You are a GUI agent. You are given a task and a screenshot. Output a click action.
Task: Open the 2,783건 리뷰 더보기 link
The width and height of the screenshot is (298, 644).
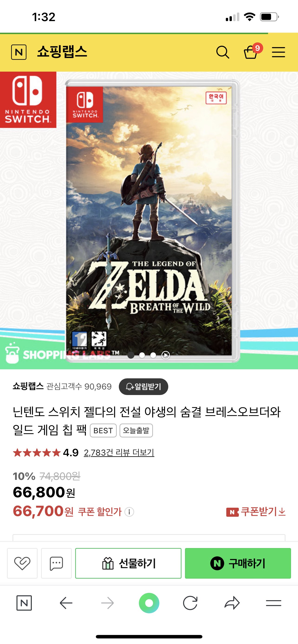[x=119, y=453]
